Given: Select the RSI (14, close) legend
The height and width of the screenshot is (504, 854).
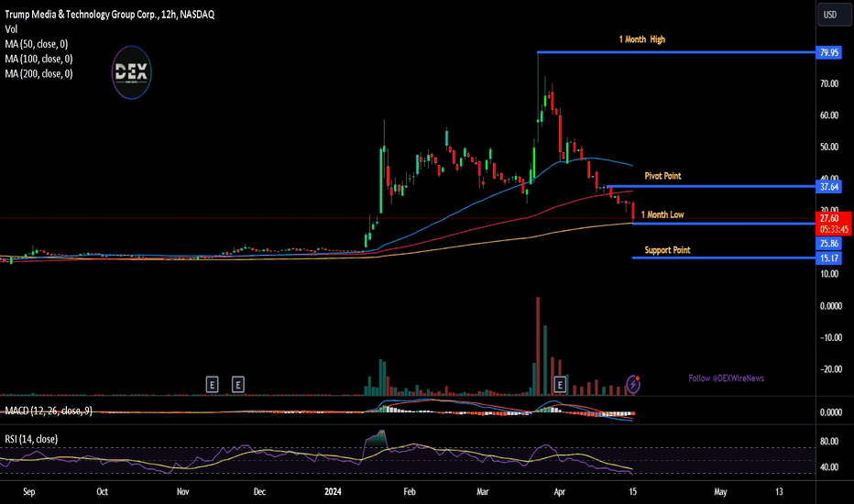Looking at the screenshot, I should click(31, 439).
